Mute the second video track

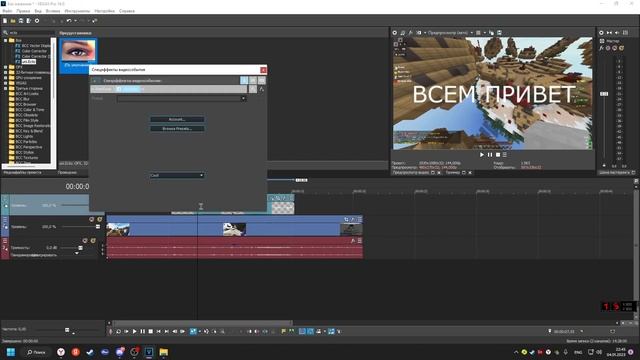(91, 220)
